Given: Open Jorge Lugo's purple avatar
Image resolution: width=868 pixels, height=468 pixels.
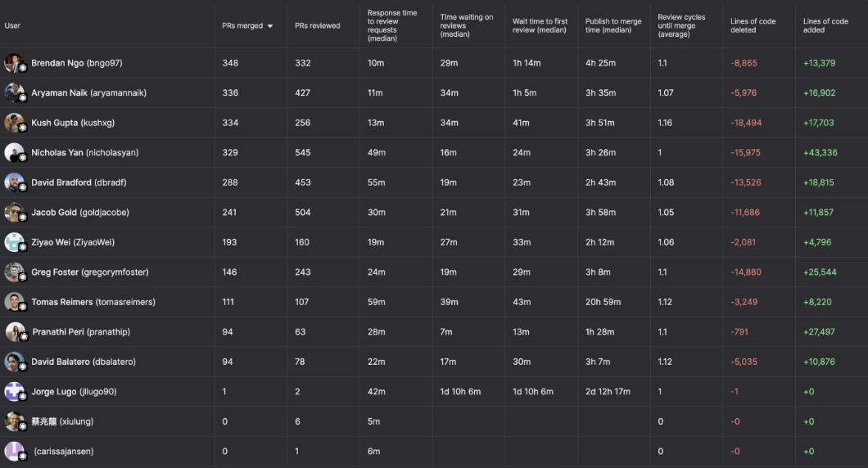Looking at the screenshot, I should [x=14, y=391].
